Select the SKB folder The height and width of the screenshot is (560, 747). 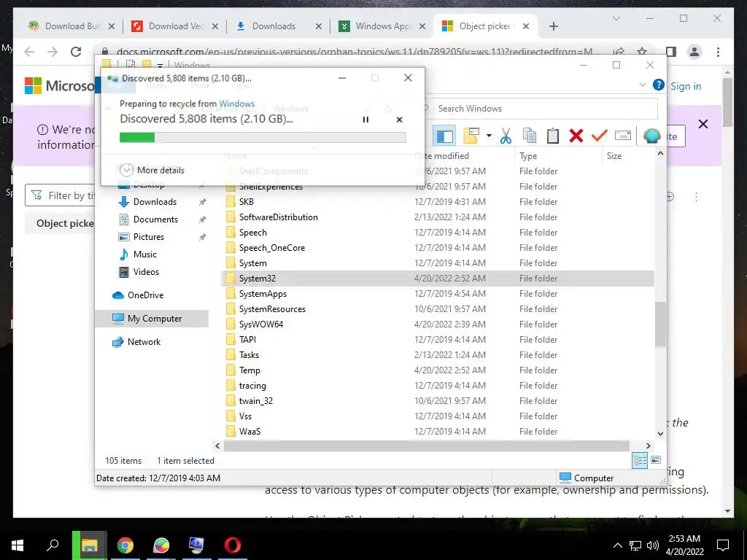click(247, 202)
